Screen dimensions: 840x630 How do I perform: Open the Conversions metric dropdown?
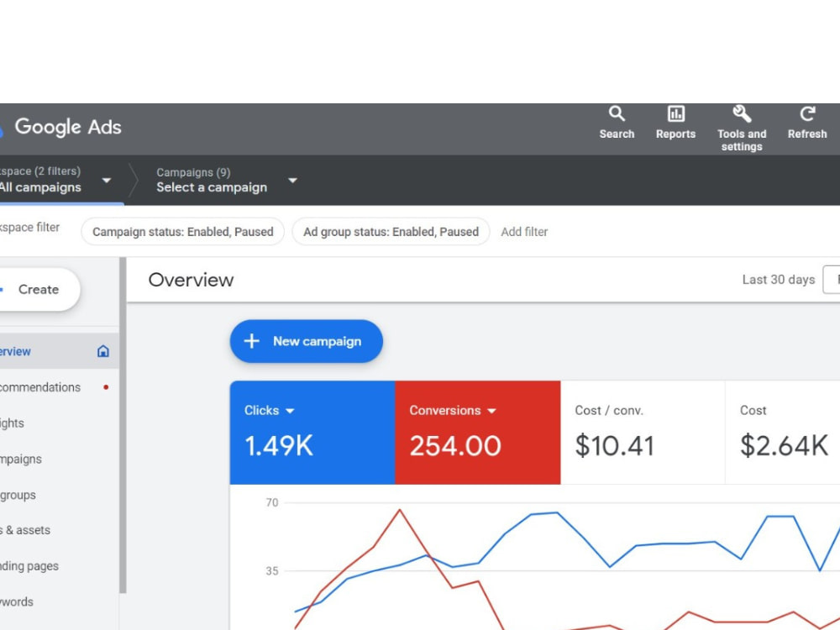(x=491, y=411)
